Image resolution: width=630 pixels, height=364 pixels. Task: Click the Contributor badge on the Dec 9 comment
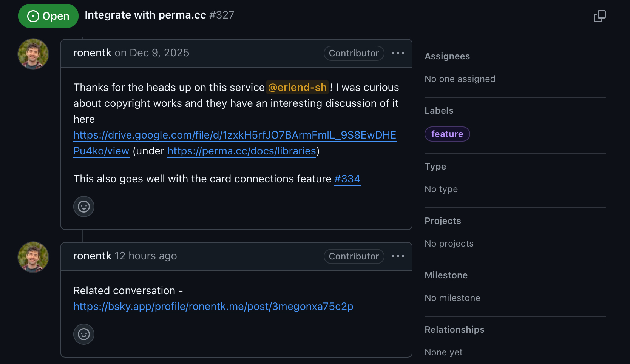pos(354,53)
